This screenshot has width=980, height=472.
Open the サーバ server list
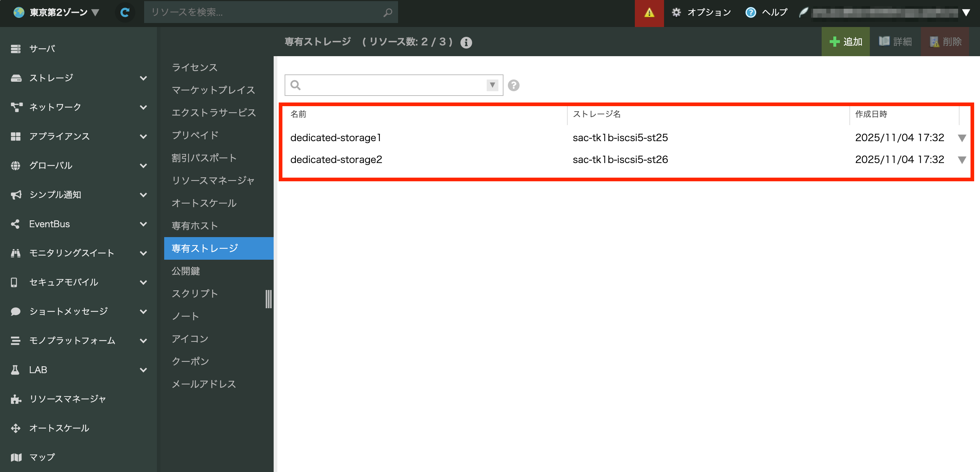[42, 49]
